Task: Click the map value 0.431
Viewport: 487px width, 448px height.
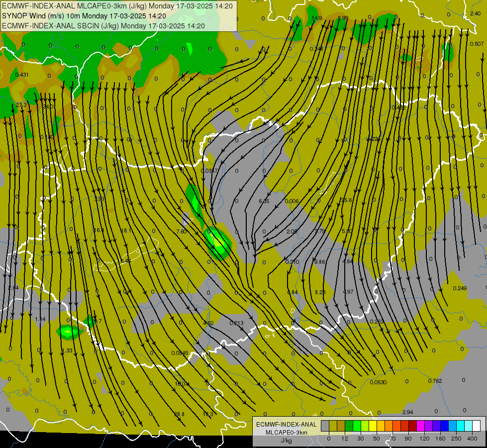Action: [x=22, y=75]
